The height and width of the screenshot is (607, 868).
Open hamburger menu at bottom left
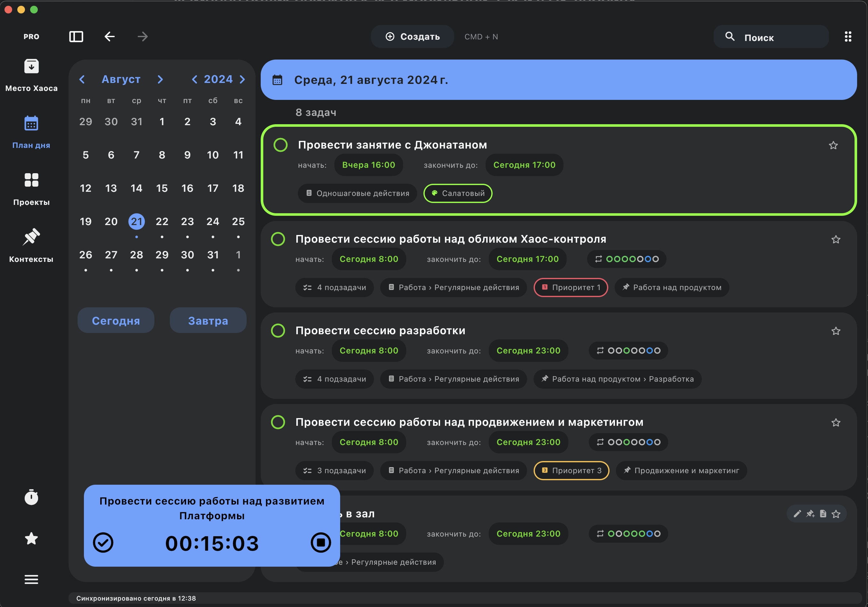tap(31, 579)
